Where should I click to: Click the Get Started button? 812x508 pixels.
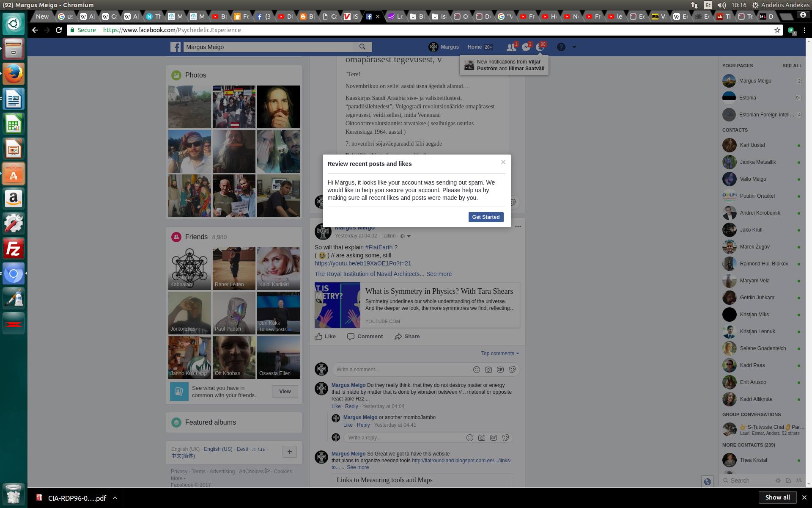point(486,217)
